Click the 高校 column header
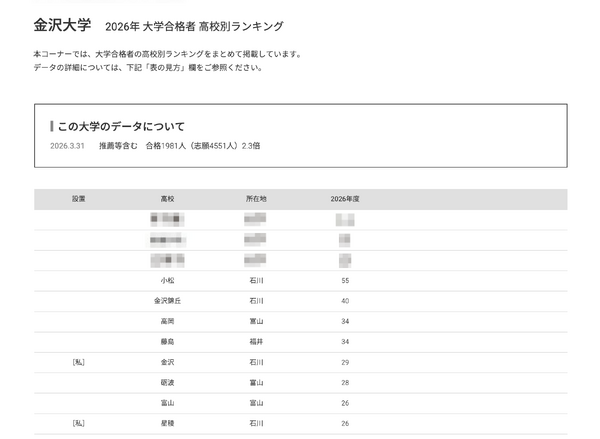Viewport: 600px width, 439px height. 167,199
